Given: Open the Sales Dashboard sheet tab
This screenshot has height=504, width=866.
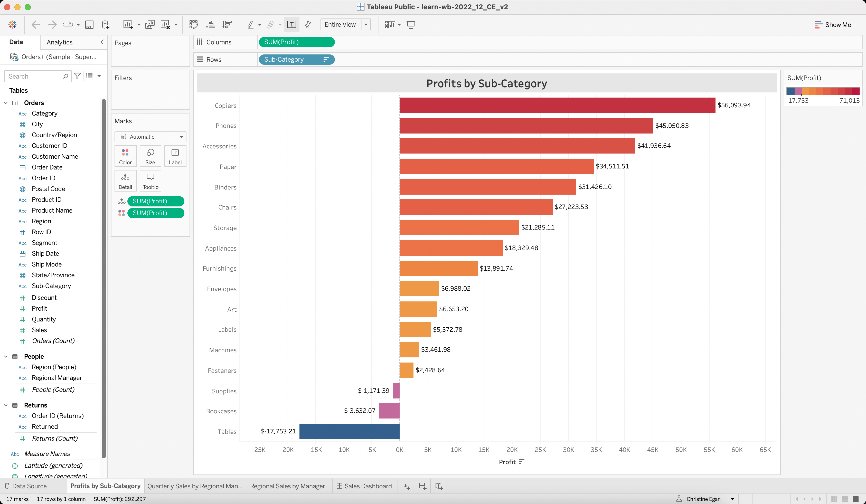Looking at the screenshot, I should pos(364,486).
